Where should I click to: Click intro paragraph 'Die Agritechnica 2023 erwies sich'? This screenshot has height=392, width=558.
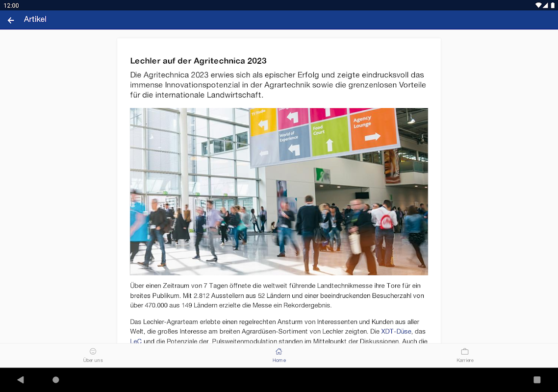click(x=278, y=85)
